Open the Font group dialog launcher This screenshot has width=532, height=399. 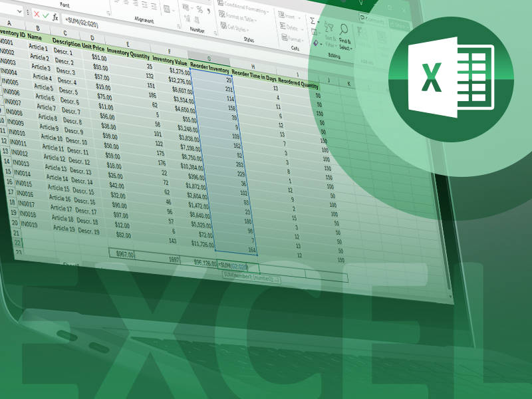coord(108,13)
